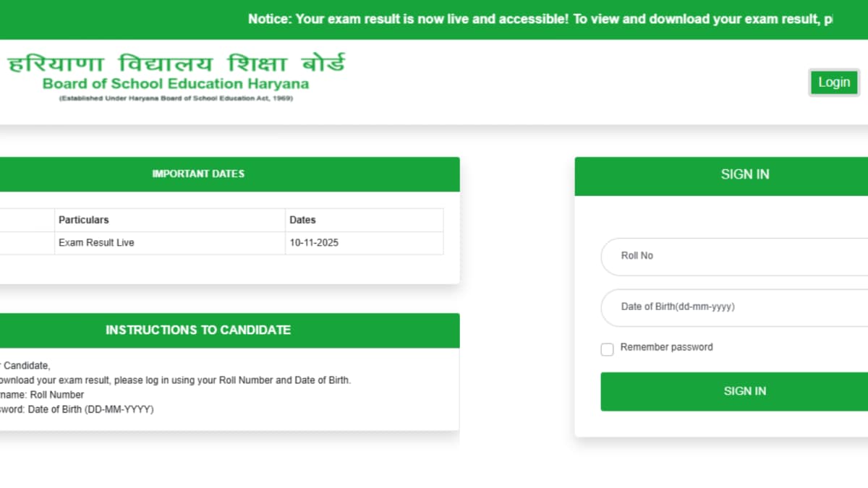Open the scrolling exam result notice

pos(539,19)
